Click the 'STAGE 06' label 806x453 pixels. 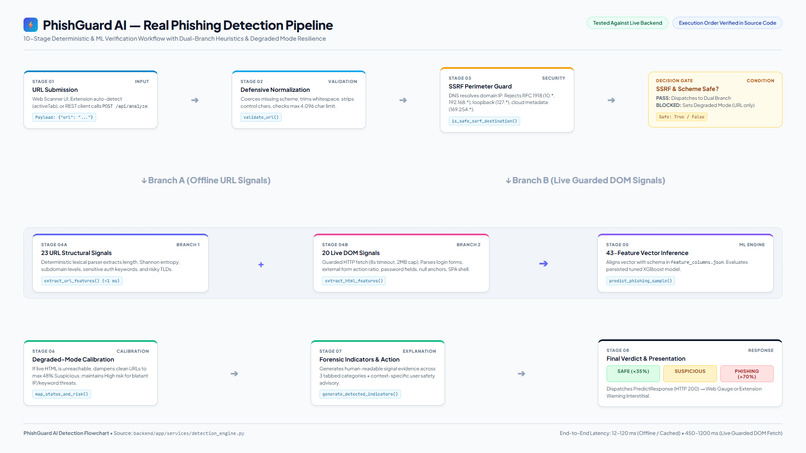(x=43, y=351)
